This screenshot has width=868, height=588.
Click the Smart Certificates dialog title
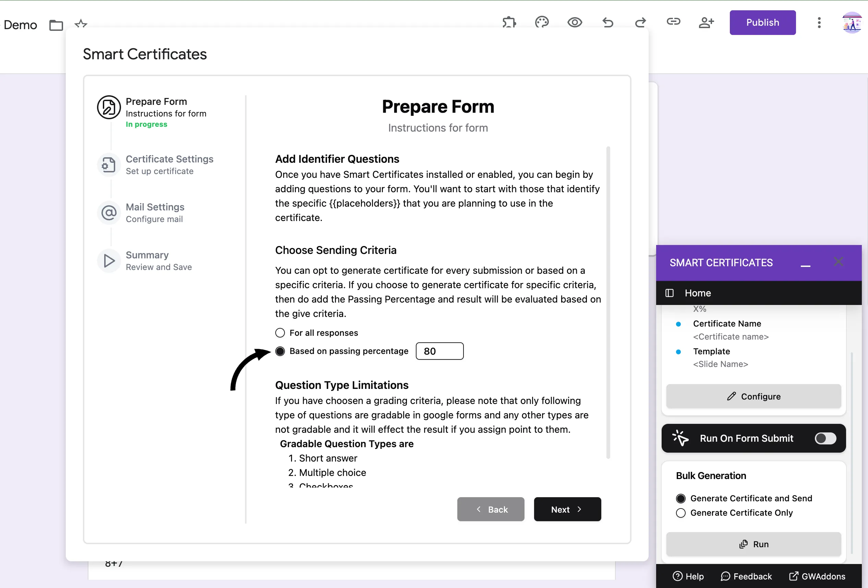pos(145,54)
